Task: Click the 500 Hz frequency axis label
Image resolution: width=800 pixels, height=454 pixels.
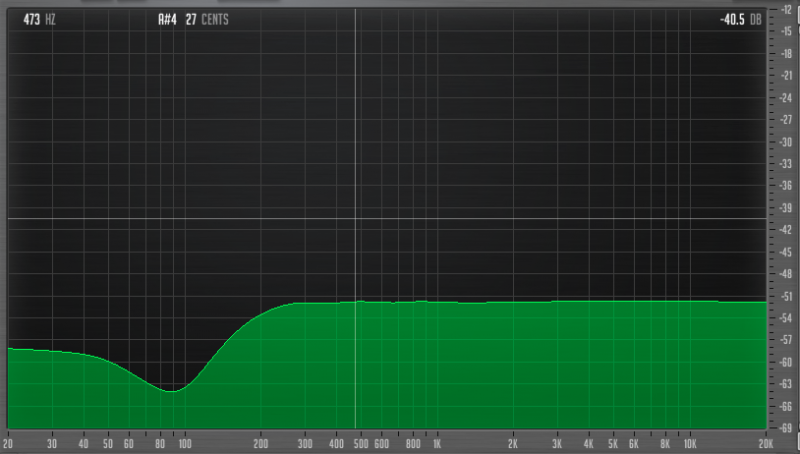Action: [x=360, y=443]
